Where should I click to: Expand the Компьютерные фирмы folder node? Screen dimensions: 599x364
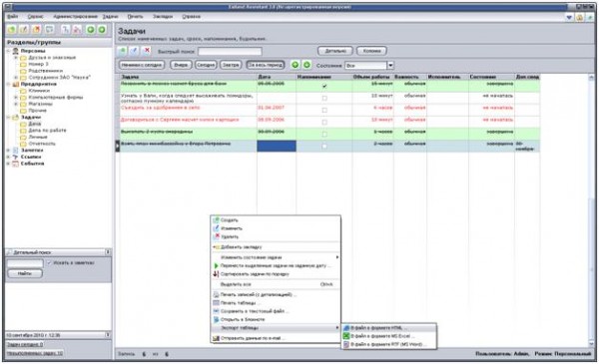point(16,98)
